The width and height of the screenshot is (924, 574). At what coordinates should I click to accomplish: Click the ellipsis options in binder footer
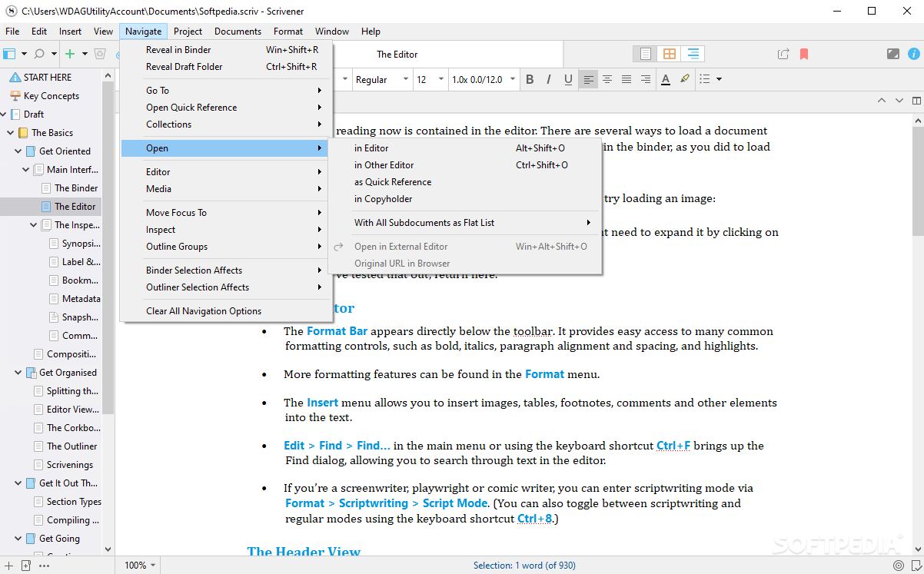[44, 566]
